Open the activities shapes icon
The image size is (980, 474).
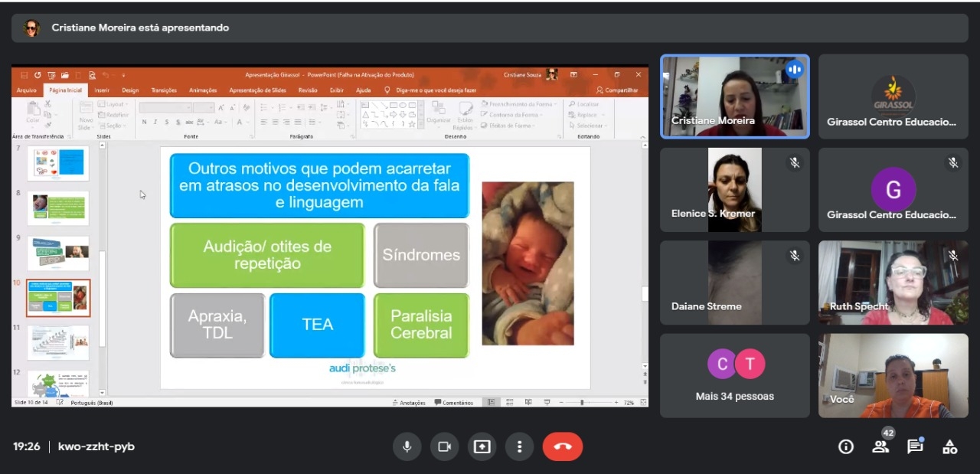pos(949,447)
